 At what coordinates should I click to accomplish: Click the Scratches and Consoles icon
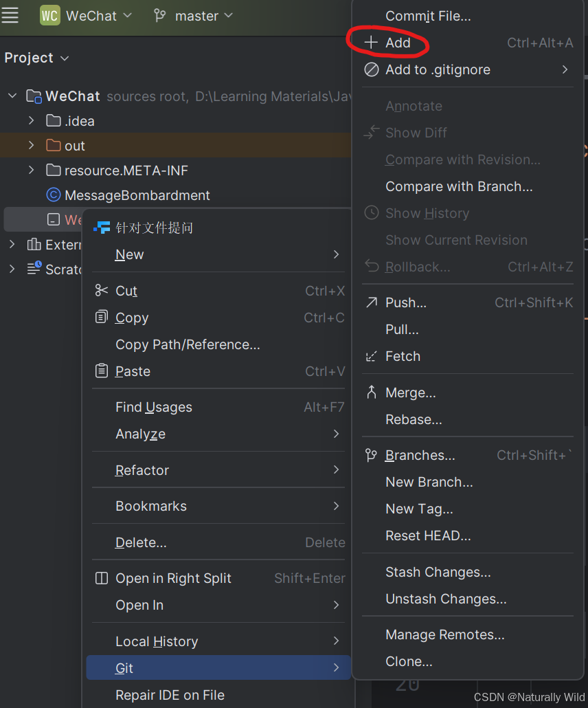pos(34,268)
